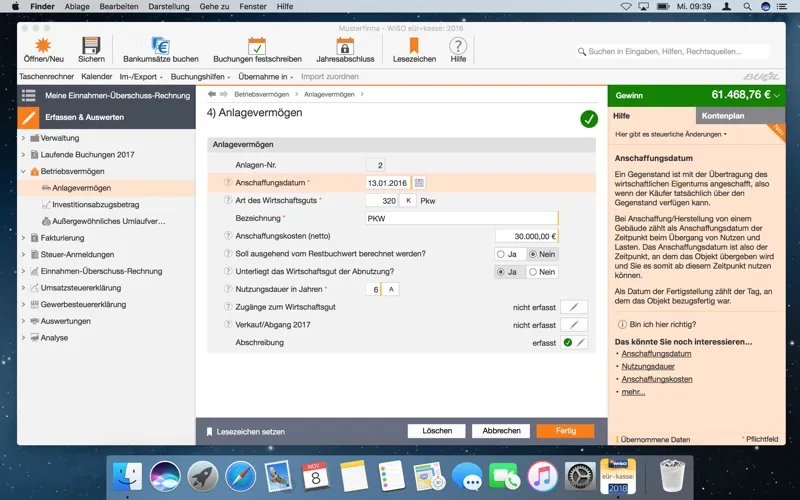Screen dimensions: 800x500
Task: Open the Nutzungsdauer help link
Action: click(648, 366)
